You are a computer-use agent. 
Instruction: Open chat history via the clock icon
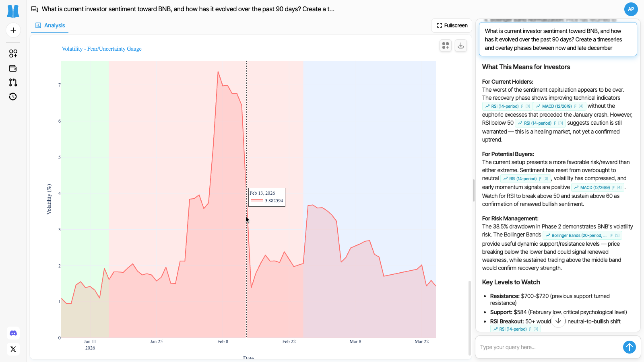(x=12, y=97)
